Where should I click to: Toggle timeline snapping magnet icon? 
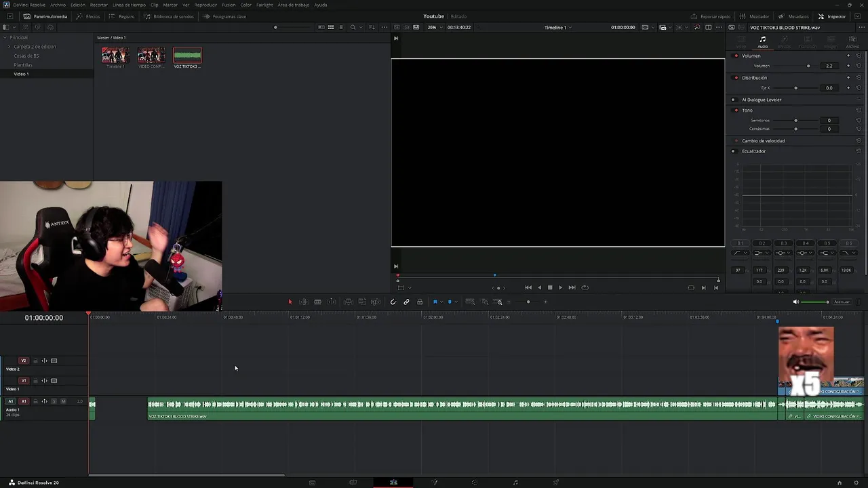click(393, 302)
